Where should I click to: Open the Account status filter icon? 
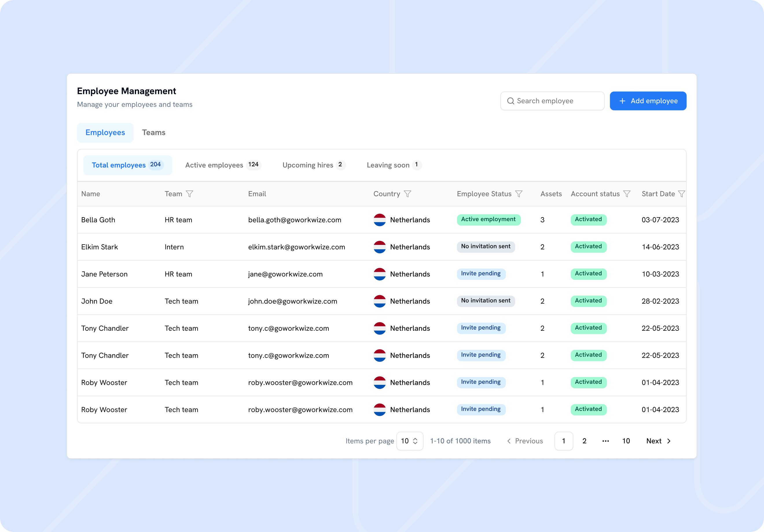pos(627,194)
